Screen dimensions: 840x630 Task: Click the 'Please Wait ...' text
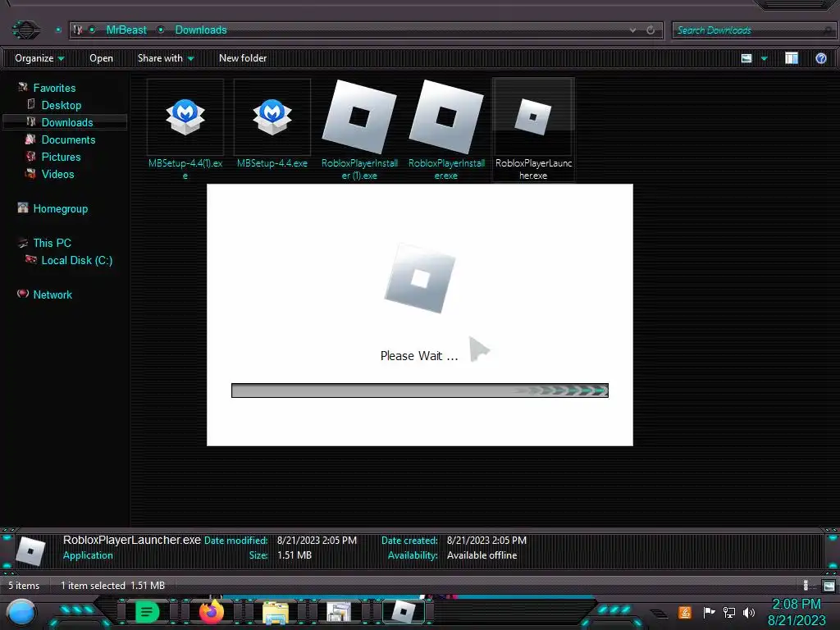click(x=419, y=356)
